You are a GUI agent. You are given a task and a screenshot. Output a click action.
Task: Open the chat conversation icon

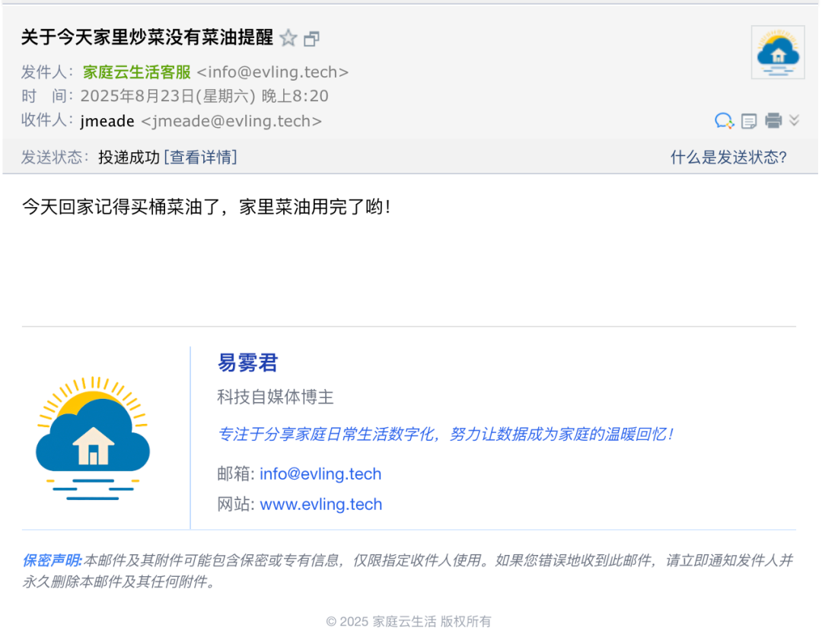tap(724, 120)
